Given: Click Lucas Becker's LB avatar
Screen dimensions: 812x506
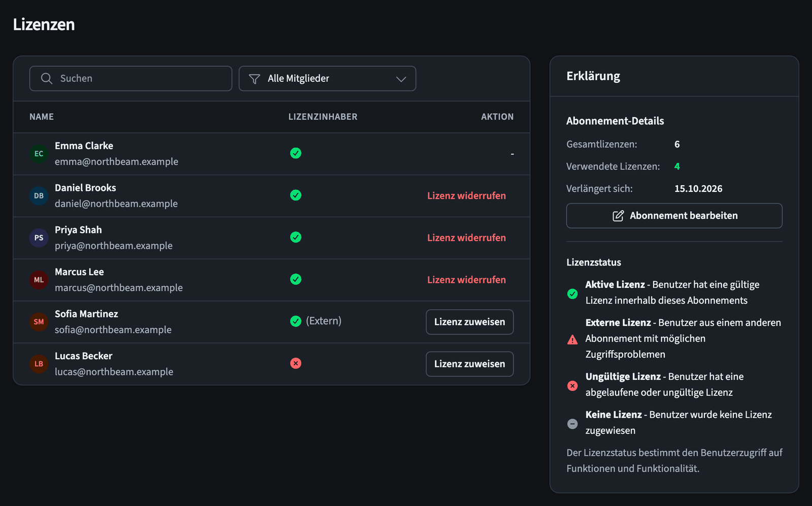Looking at the screenshot, I should click(39, 364).
